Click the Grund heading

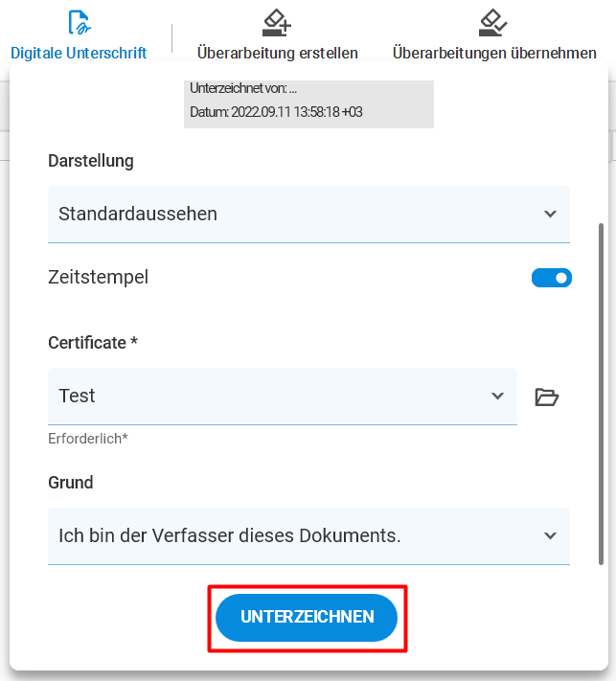(x=71, y=483)
